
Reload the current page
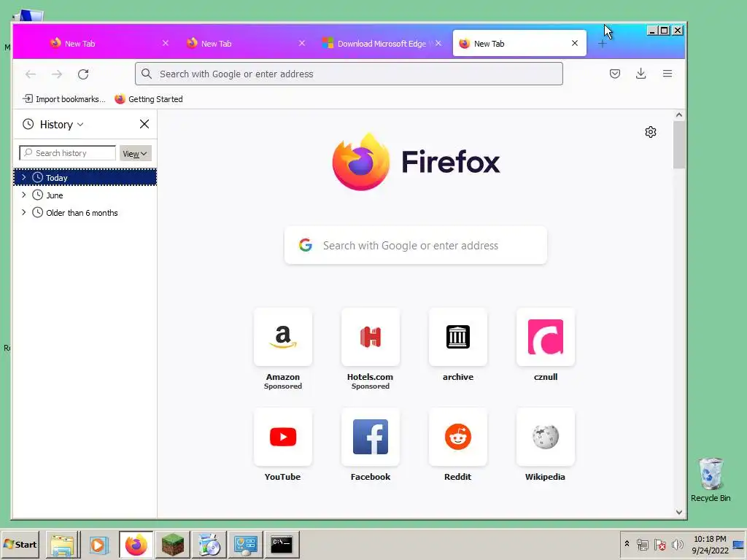(x=83, y=74)
